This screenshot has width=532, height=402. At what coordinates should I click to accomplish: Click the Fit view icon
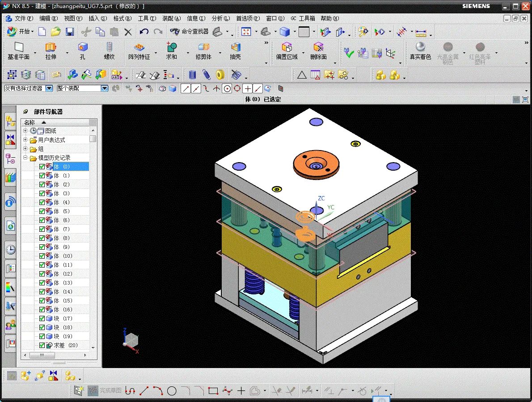pos(246,32)
